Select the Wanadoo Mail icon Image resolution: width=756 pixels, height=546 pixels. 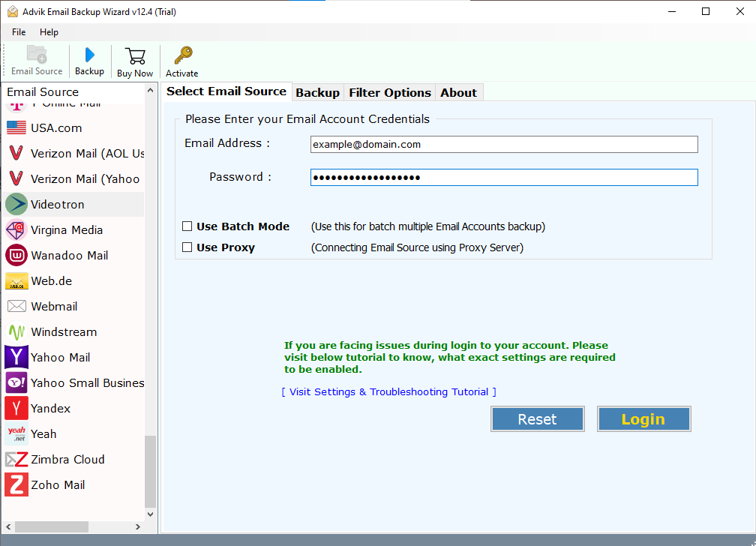16,256
